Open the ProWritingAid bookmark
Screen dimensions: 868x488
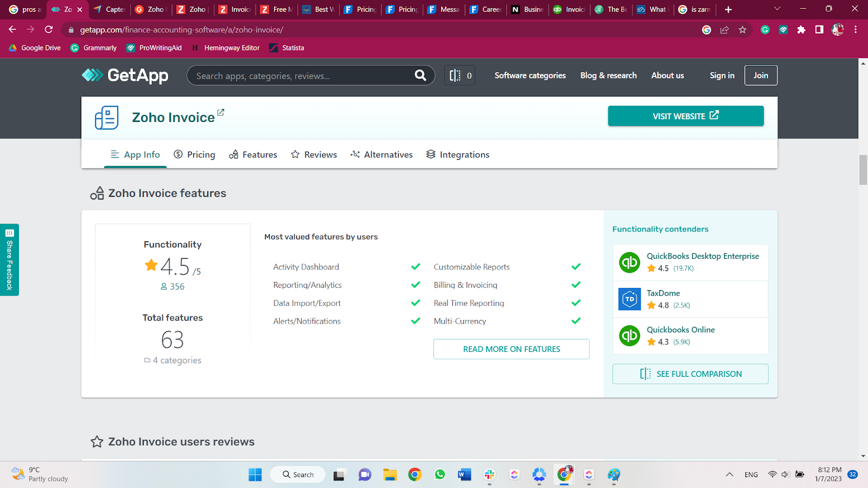154,48
